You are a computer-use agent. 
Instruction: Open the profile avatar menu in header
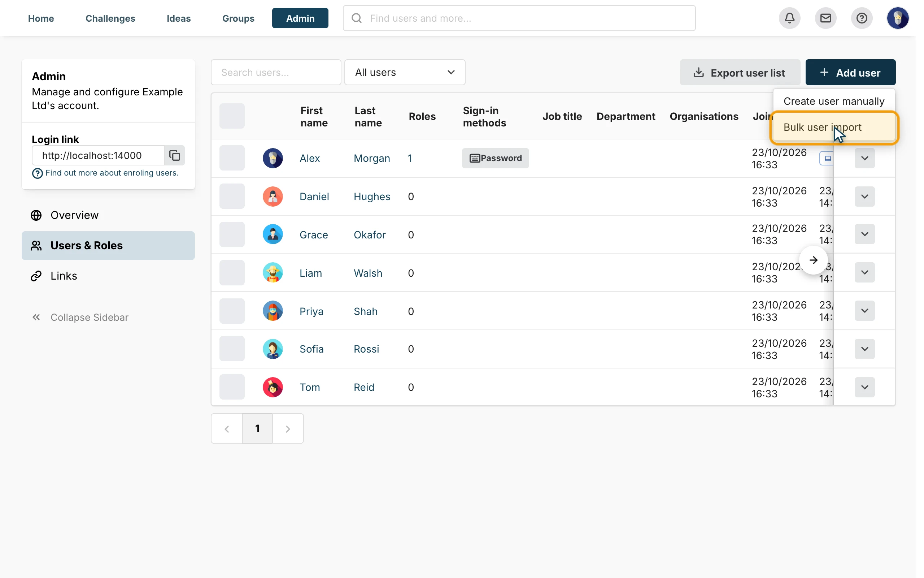click(x=897, y=18)
